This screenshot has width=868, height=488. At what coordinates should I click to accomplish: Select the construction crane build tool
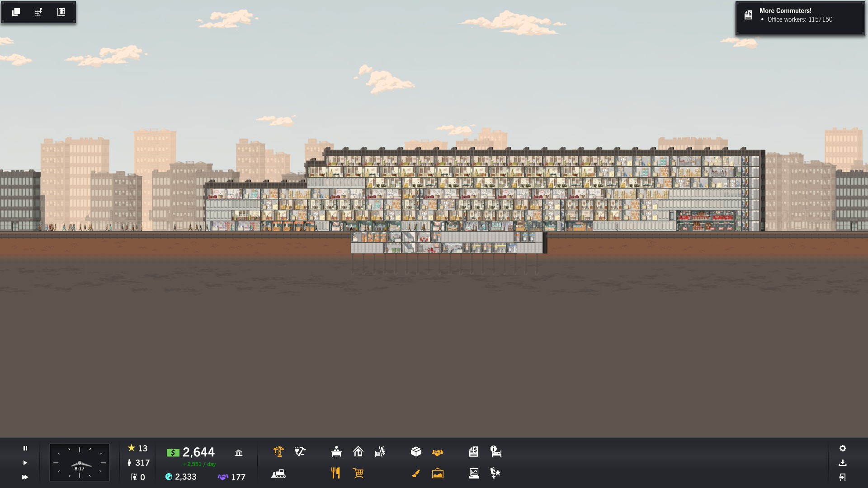click(278, 451)
